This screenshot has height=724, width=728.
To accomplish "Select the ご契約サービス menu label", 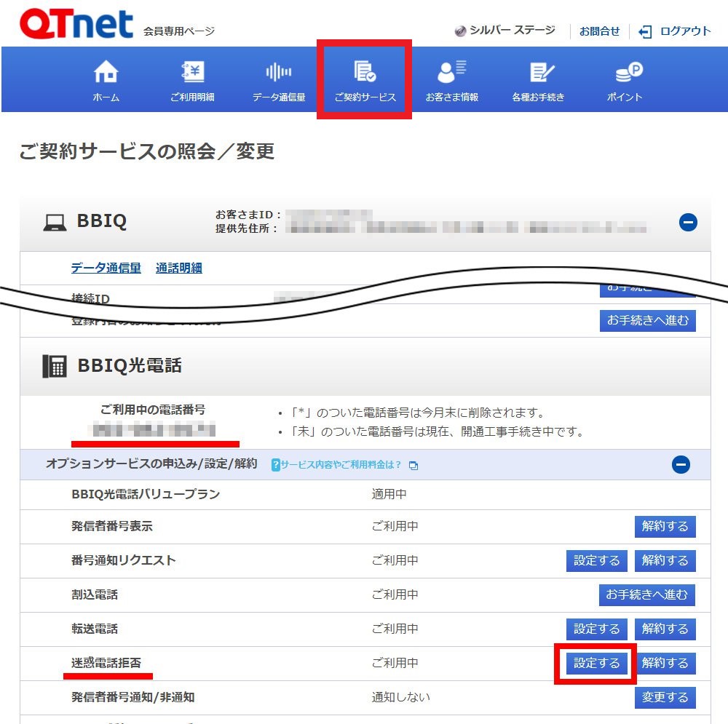I will tap(365, 97).
